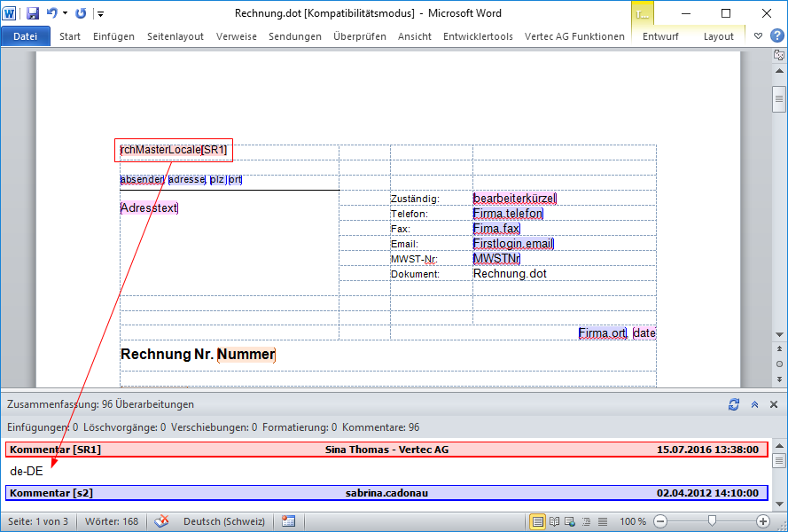Switch to Print Layout view
This screenshot has width=788, height=532.
538,521
